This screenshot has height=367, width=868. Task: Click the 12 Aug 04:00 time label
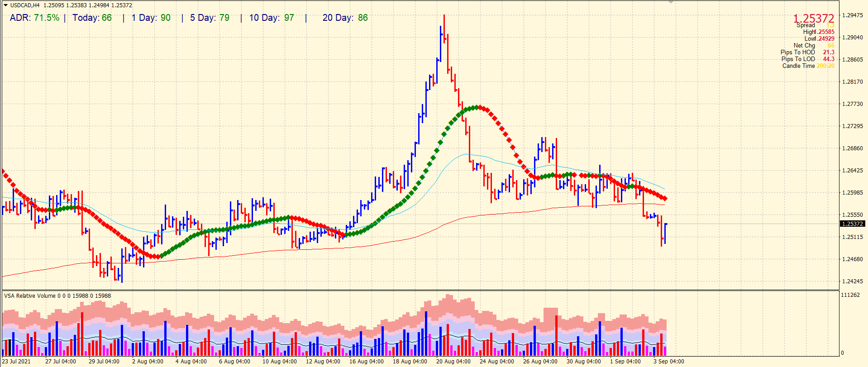323,362
